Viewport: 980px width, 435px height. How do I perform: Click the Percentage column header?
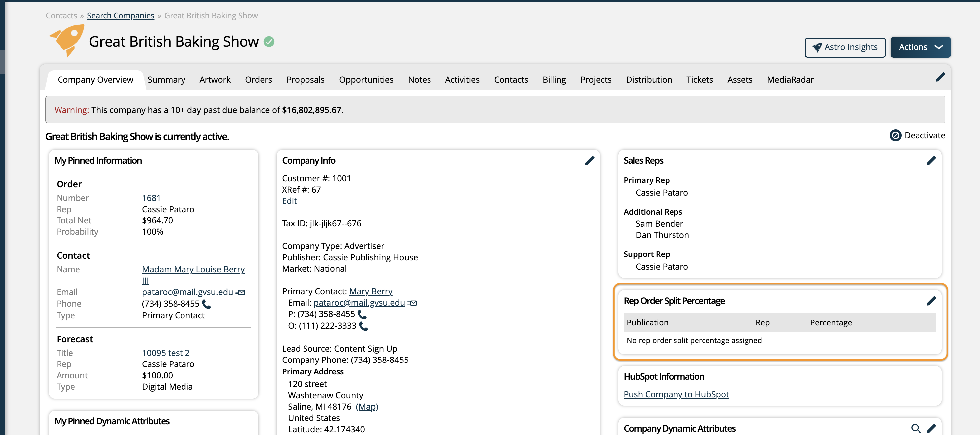[x=831, y=323]
